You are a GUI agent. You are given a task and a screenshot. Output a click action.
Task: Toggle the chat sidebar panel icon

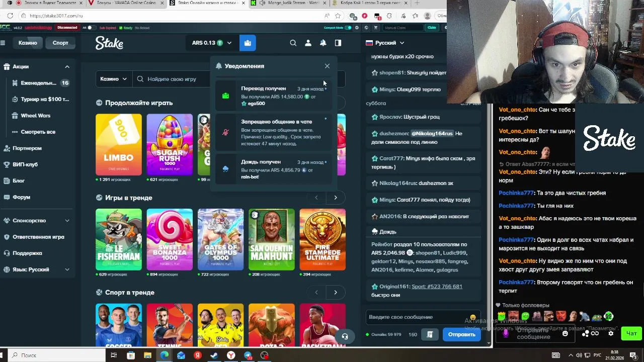pos(338,43)
